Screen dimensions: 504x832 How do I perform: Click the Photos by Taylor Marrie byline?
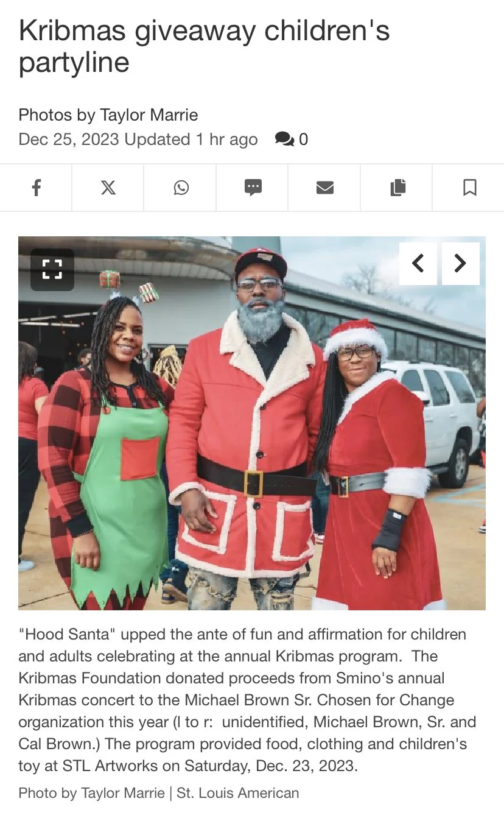coord(108,115)
